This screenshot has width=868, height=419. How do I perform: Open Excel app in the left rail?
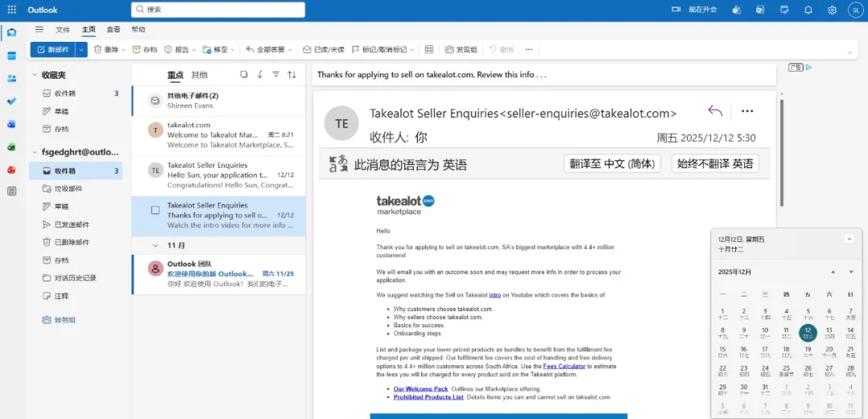[x=11, y=147]
